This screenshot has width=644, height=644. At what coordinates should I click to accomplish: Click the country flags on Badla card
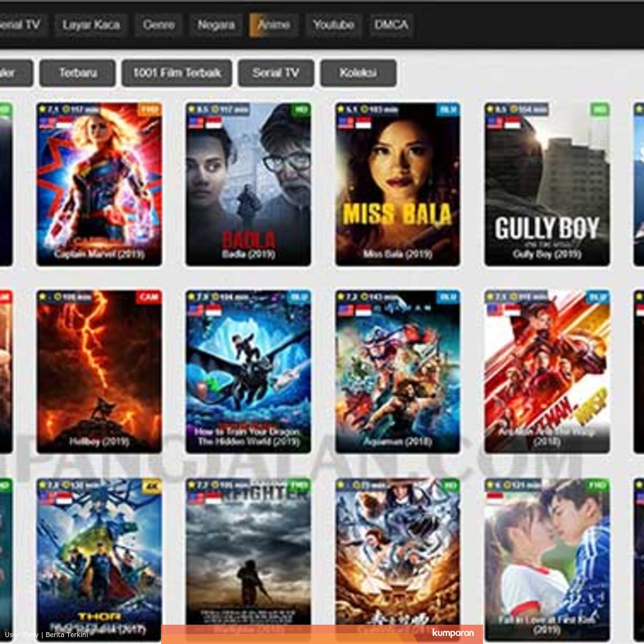pos(205,123)
